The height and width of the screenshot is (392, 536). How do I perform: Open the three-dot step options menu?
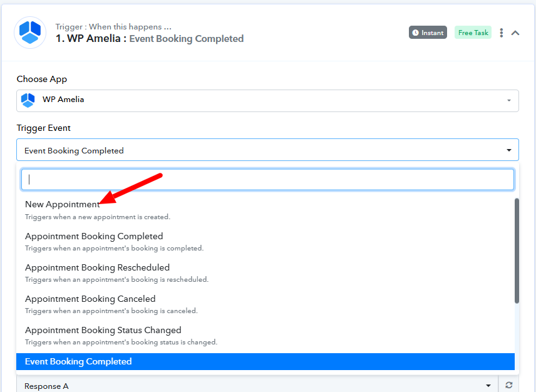(501, 33)
